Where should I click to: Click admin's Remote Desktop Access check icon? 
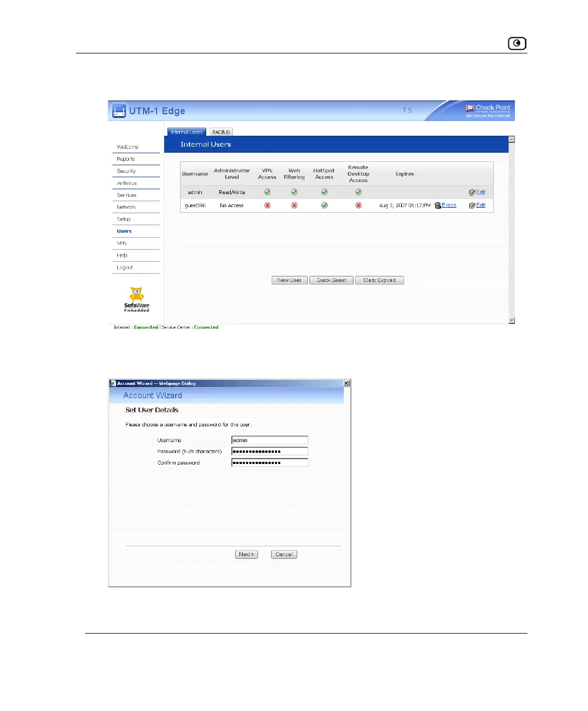(x=358, y=192)
